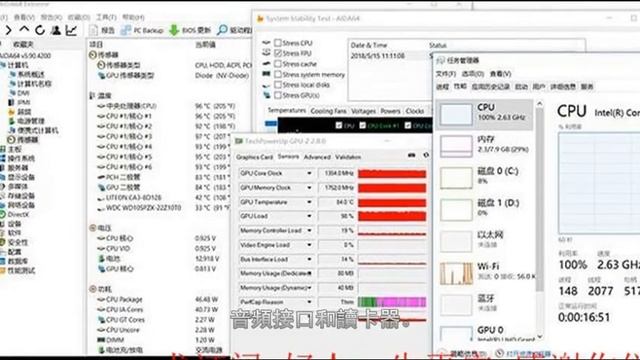The width and height of the screenshot is (640, 360).
Task: Open Advanced tab in GPU-Z
Action: point(317,157)
